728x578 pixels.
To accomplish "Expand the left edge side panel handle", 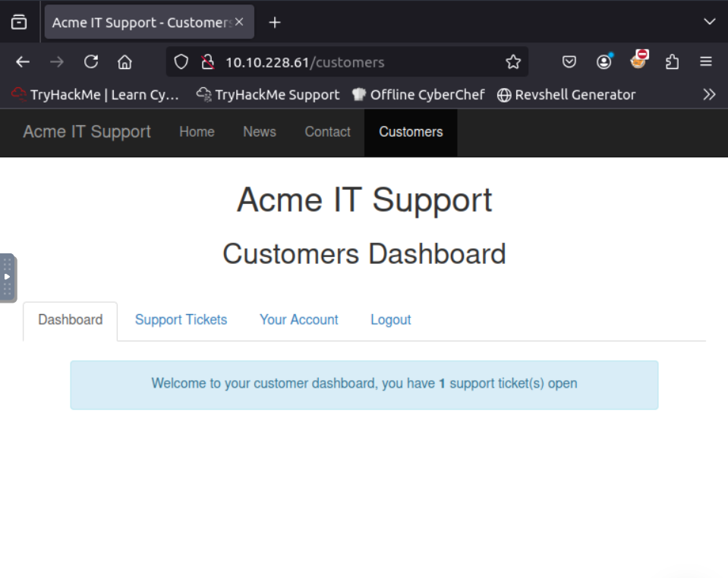I will (x=8, y=278).
